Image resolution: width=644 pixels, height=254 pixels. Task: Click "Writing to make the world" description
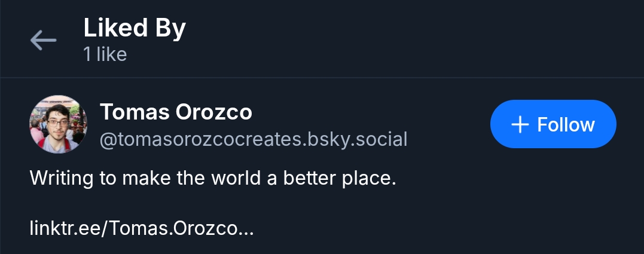coord(213,178)
